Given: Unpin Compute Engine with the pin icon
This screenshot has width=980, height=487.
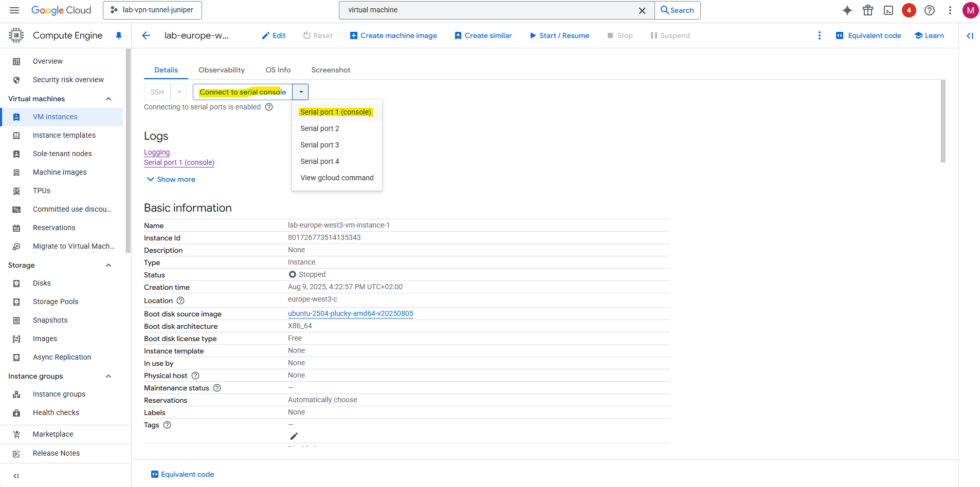Looking at the screenshot, I should pos(119,35).
